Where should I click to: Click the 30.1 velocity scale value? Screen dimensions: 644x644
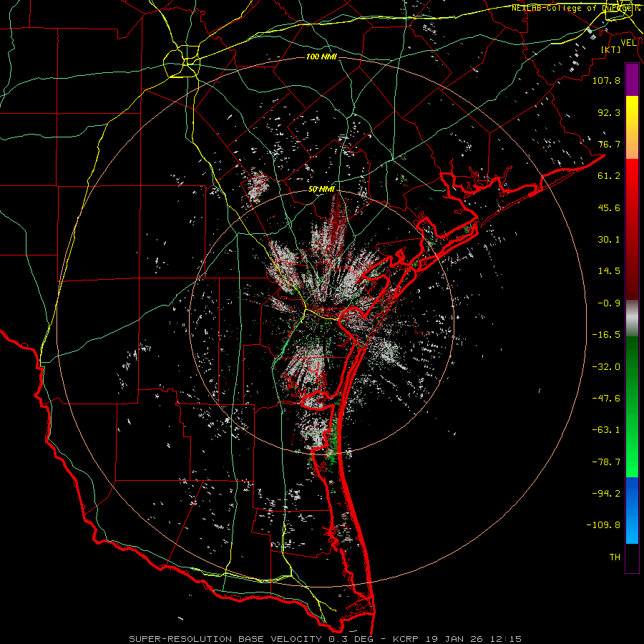[609, 240]
